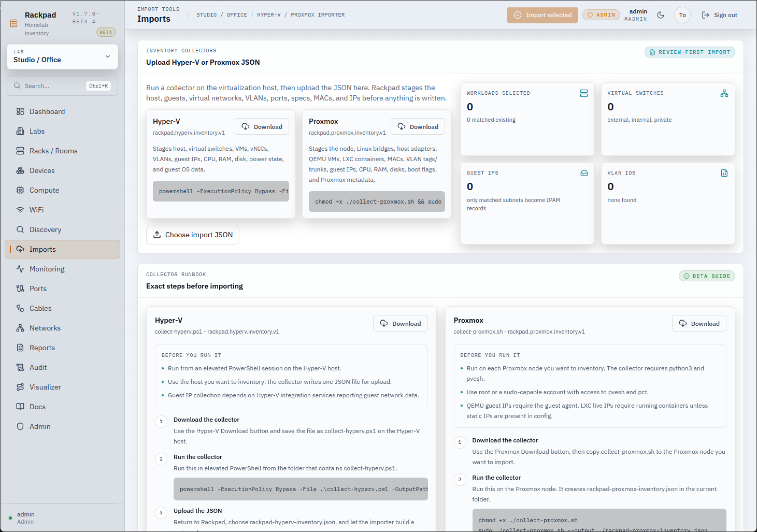Image resolution: width=757 pixels, height=532 pixels.
Task: Click the Labs building icon
Action: click(x=20, y=131)
